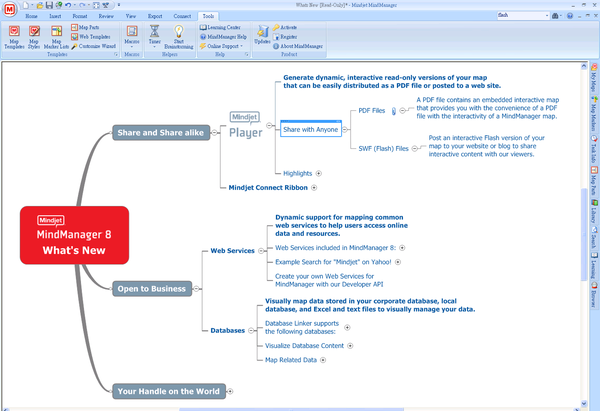Click the blue help question mark icon
The width and height of the screenshot is (600, 411).
(x=570, y=16)
